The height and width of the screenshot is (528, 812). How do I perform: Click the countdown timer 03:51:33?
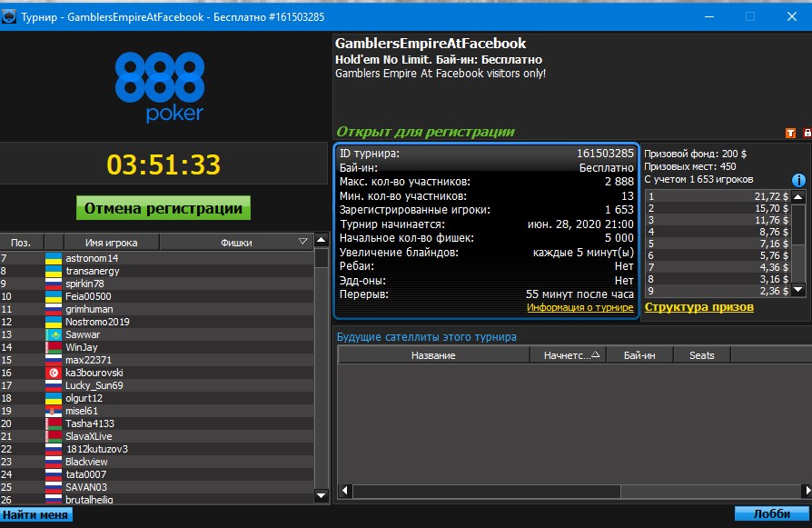tap(163, 164)
